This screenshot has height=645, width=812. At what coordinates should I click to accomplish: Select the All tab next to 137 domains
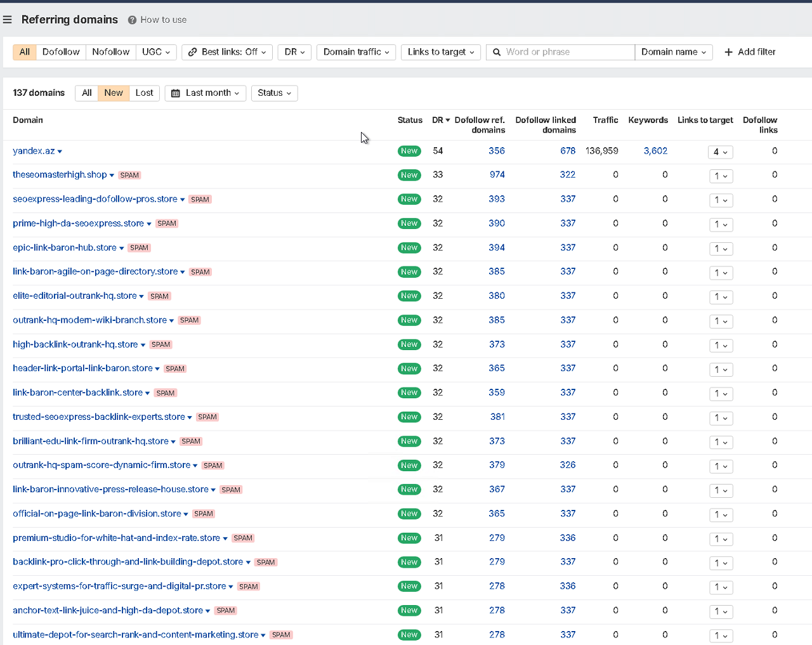(86, 93)
